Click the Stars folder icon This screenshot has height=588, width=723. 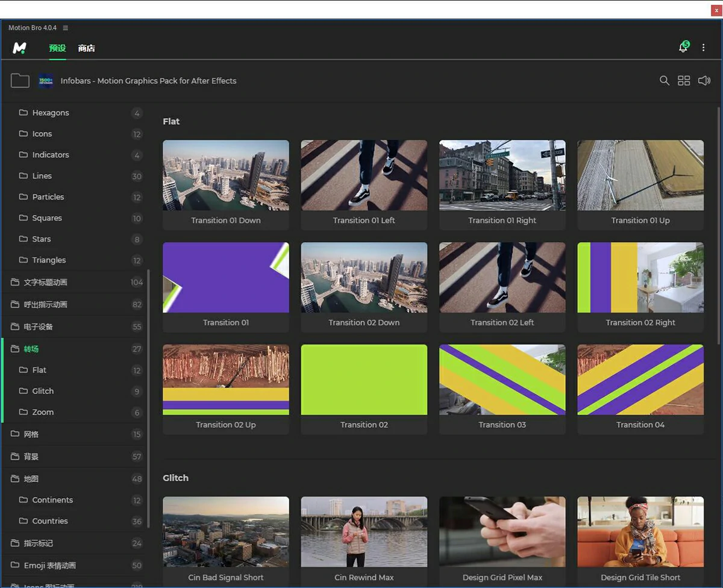23,239
